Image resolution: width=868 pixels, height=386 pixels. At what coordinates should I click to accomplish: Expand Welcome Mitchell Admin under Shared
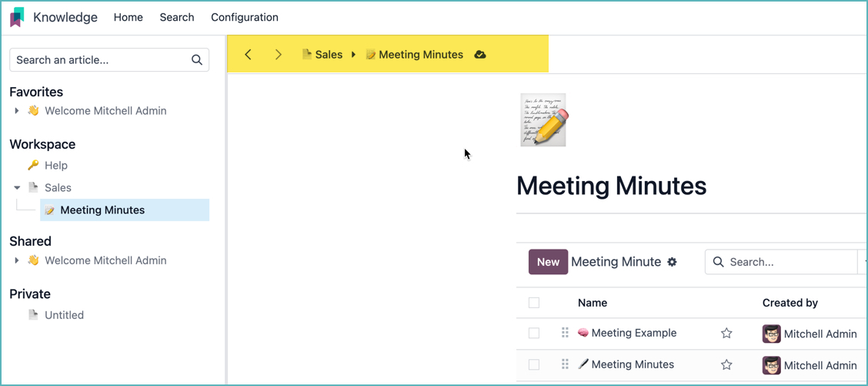pyautogui.click(x=17, y=260)
